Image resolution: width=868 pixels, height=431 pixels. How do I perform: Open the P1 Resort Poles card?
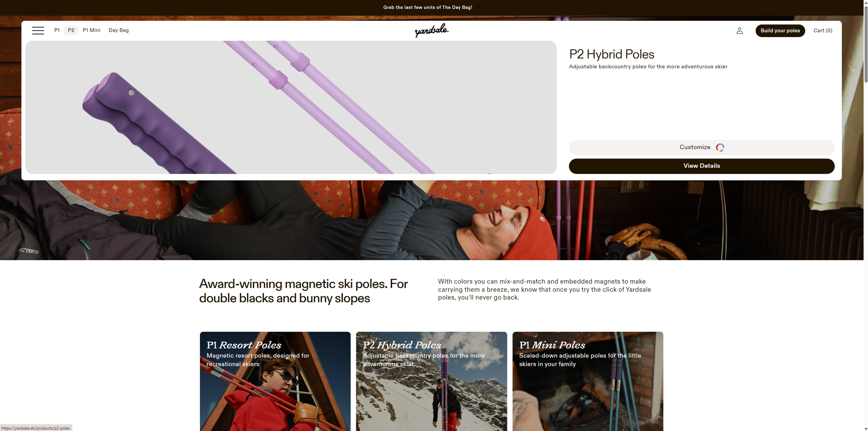point(275,381)
